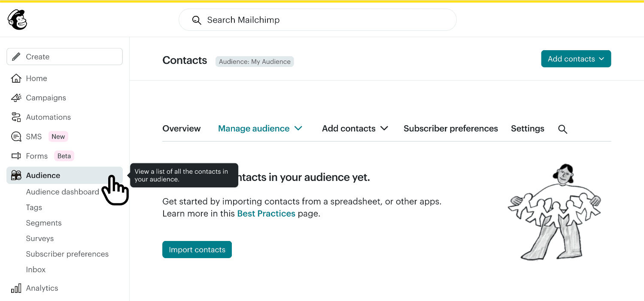The width and height of the screenshot is (644, 301).
Task: Expand the Add contacts tab menu
Action: [x=355, y=129]
